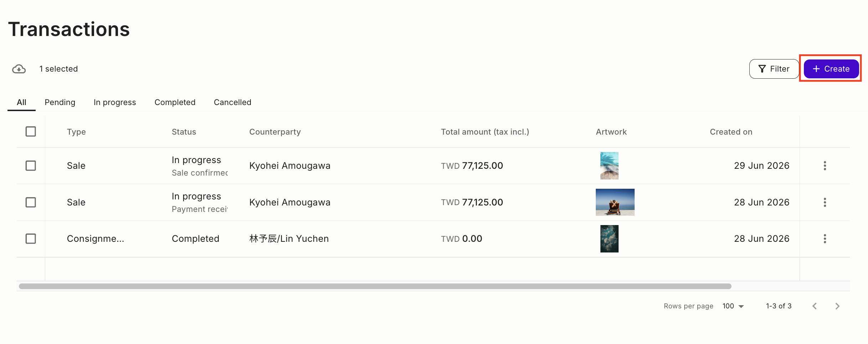Viewport: 868px width, 344px height.
Task: Open options menu for Payment received sale row
Action: coord(825,202)
